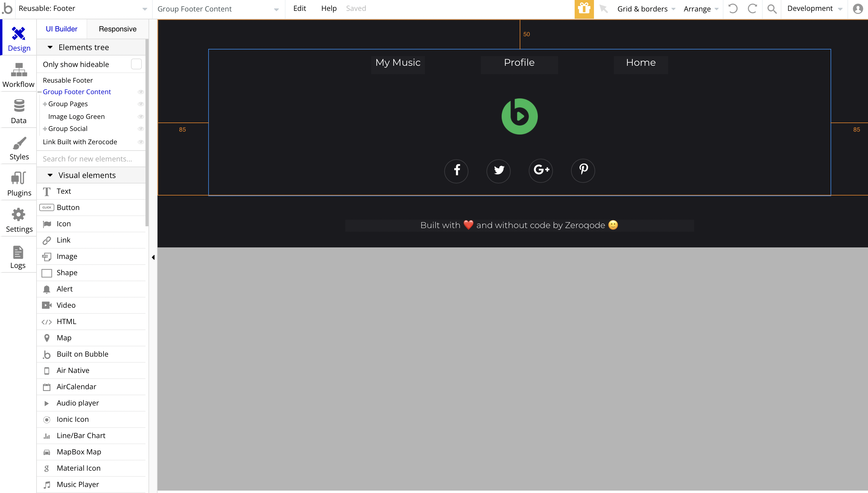Collapse the Visual elements section

[x=50, y=175]
